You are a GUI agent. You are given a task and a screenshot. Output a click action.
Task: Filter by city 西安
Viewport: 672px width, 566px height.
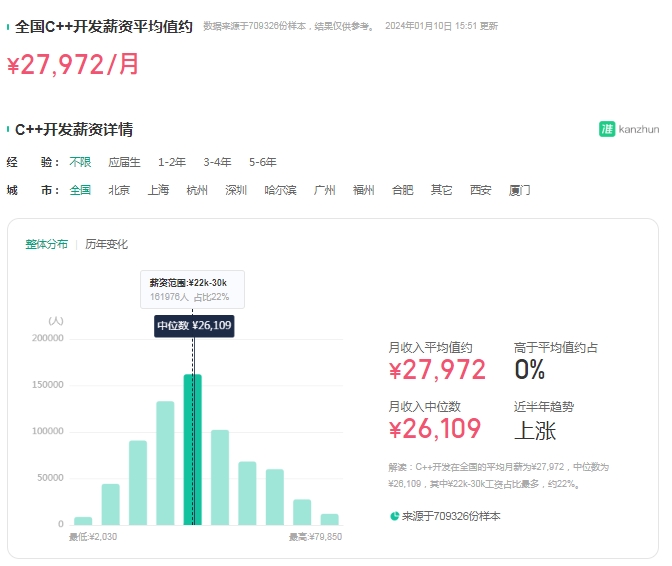click(480, 190)
